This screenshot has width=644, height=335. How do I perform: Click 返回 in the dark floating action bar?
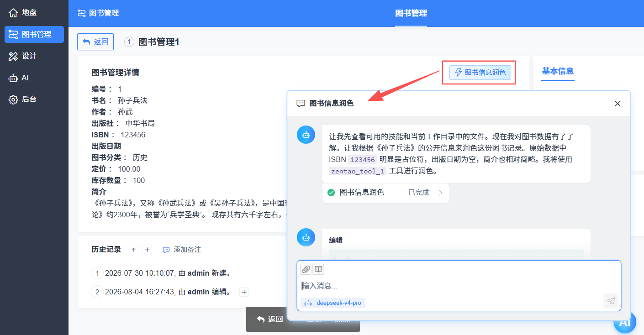coord(270,319)
